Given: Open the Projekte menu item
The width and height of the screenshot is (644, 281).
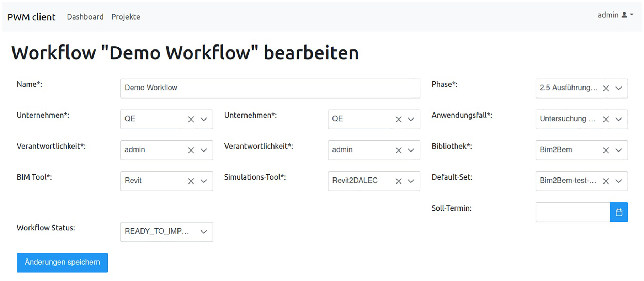Looking at the screenshot, I should pos(126,17).
